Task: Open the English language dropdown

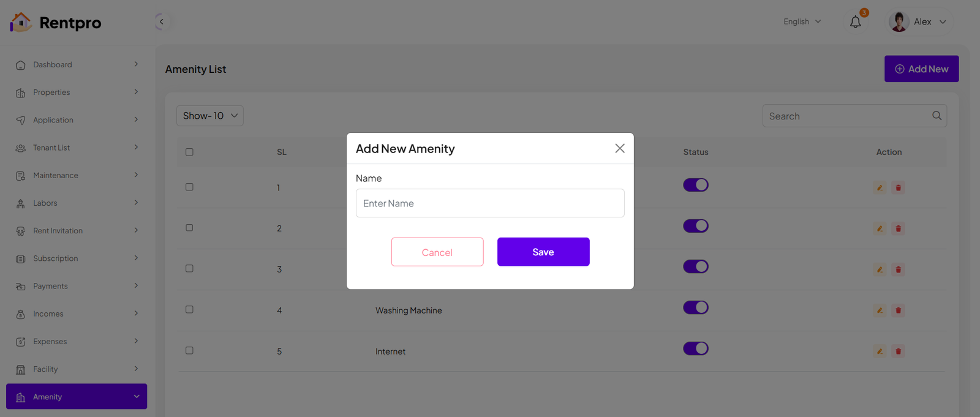Action: click(802, 21)
